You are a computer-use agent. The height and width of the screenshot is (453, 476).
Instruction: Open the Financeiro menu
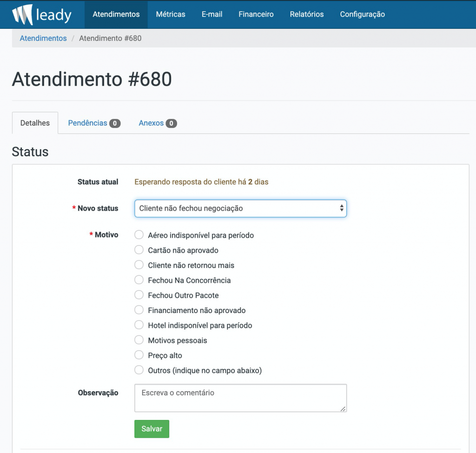256,14
